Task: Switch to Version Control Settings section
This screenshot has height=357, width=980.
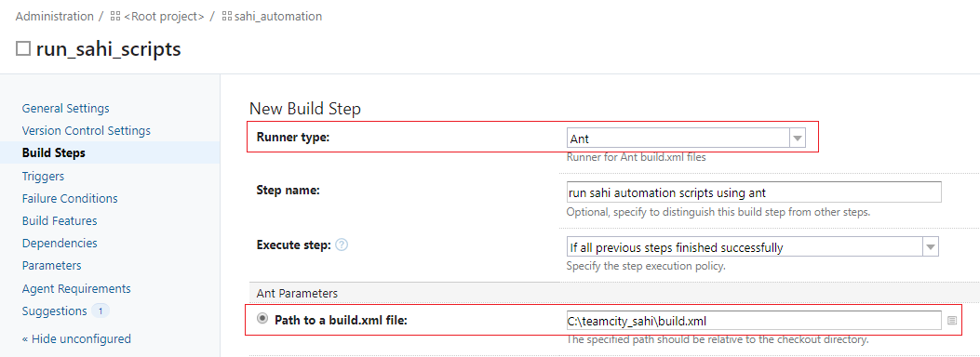Action: pos(87,130)
